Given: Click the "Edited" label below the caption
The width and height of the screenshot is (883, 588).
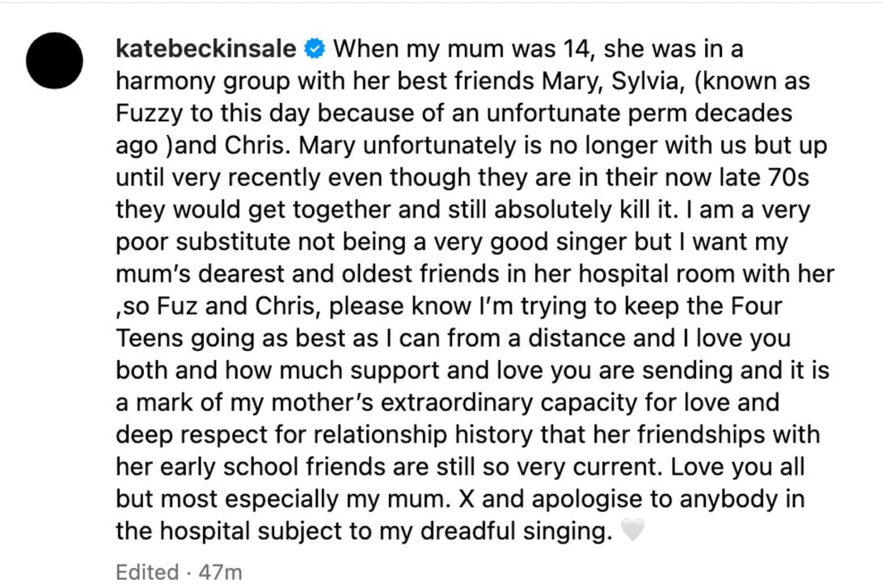Looking at the screenshot, I should pyautogui.click(x=147, y=573).
